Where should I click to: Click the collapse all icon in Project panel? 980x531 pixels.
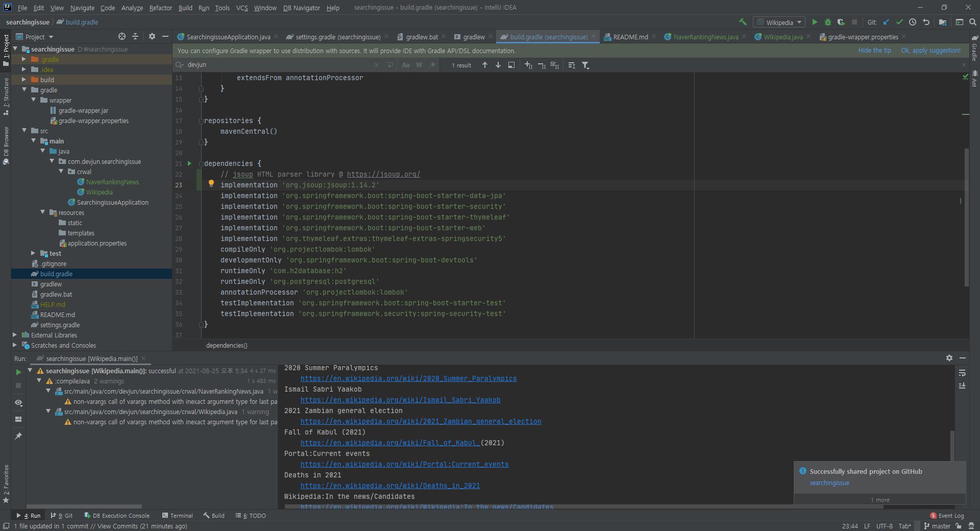(x=135, y=36)
